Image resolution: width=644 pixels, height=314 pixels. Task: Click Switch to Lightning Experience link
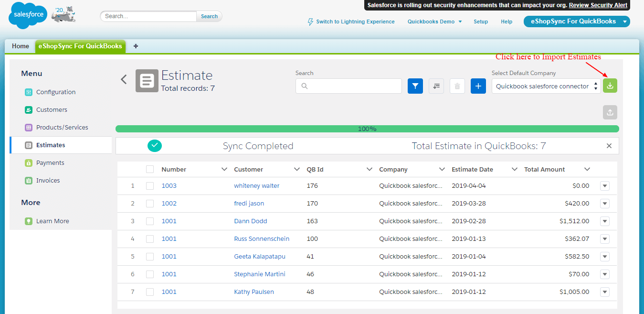355,22
